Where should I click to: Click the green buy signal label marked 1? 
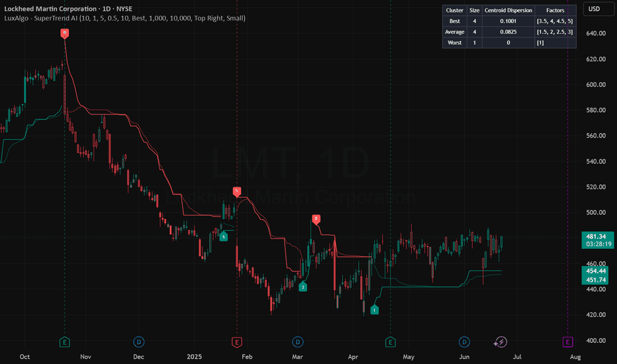coord(374,310)
